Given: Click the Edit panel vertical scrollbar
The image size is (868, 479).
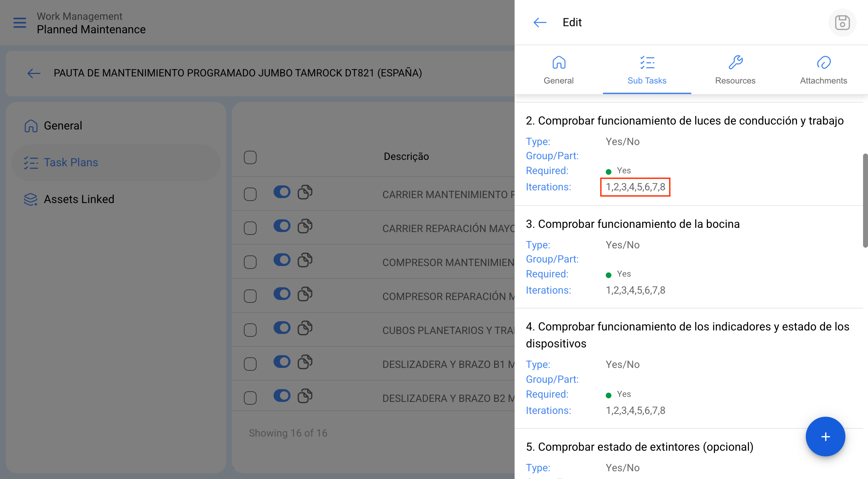Looking at the screenshot, I should (x=865, y=201).
